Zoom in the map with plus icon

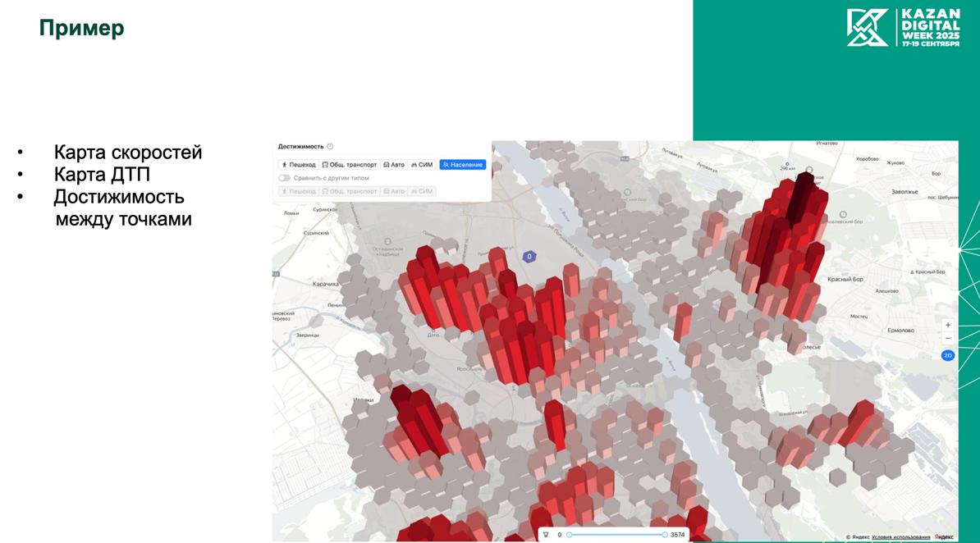click(x=948, y=325)
